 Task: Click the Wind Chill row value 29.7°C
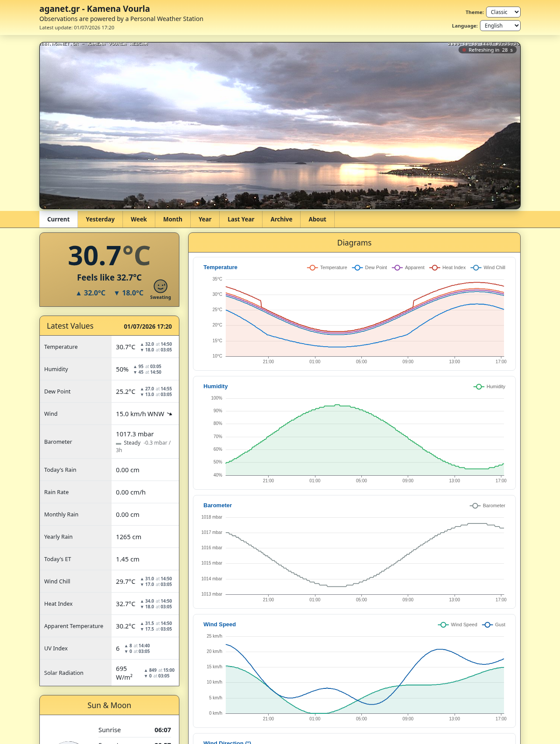point(126,582)
